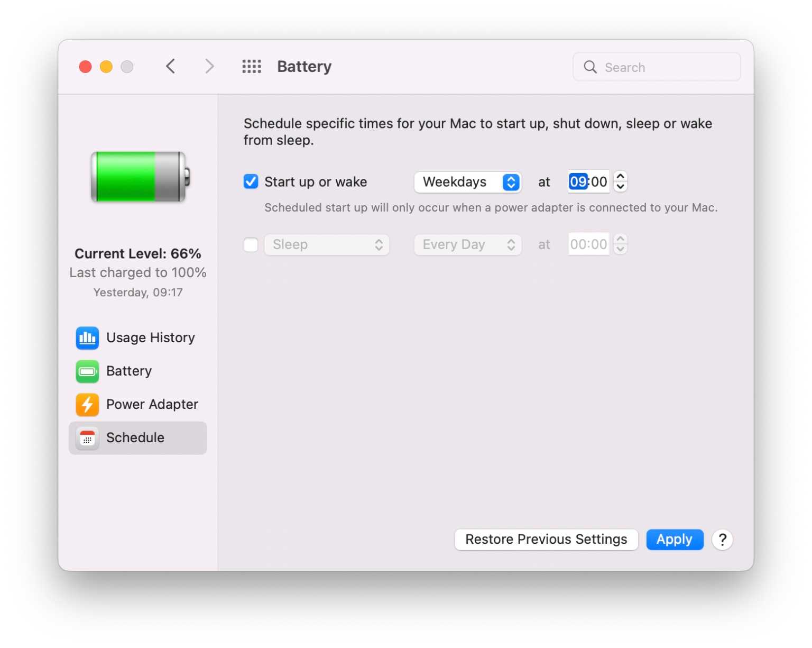Click Restore Previous Settings
The width and height of the screenshot is (812, 648).
click(x=546, y=540)
